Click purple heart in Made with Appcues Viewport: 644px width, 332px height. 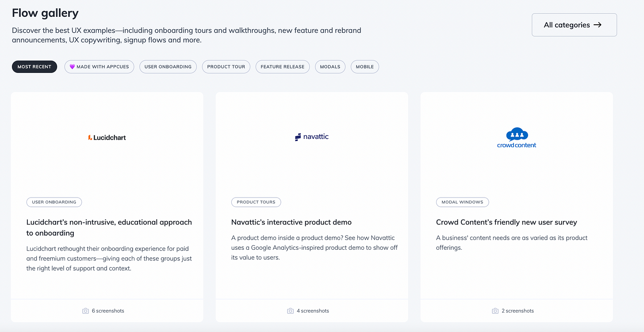(x=73, y=67)
